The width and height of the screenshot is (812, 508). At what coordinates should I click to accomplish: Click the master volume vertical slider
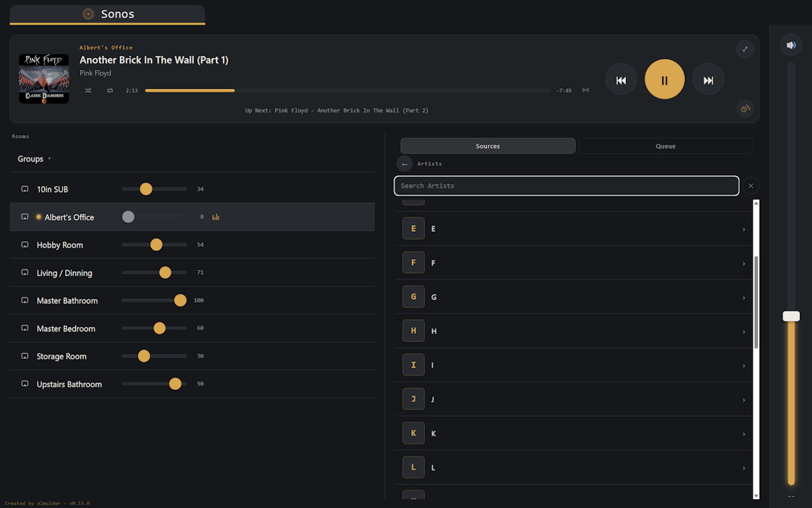[791, 274]
